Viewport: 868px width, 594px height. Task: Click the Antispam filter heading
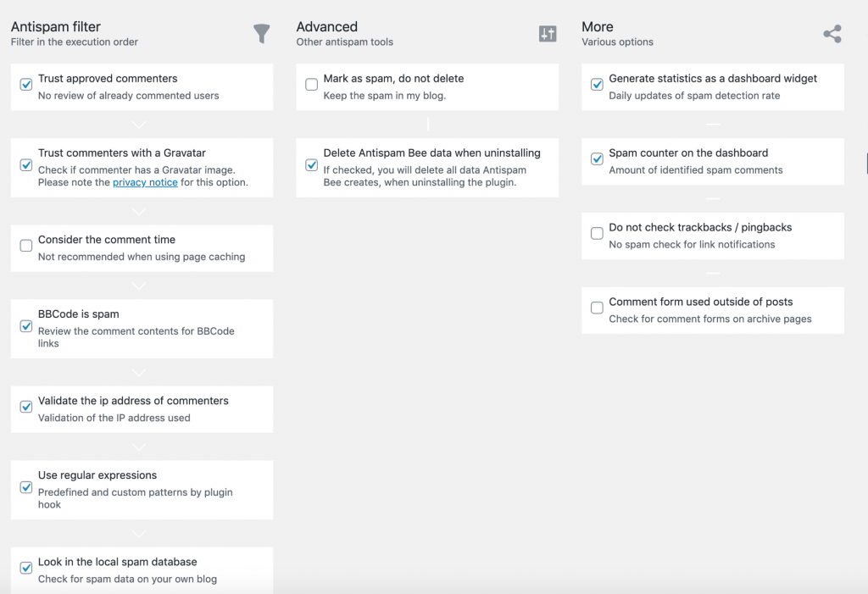tap(56, 26)
